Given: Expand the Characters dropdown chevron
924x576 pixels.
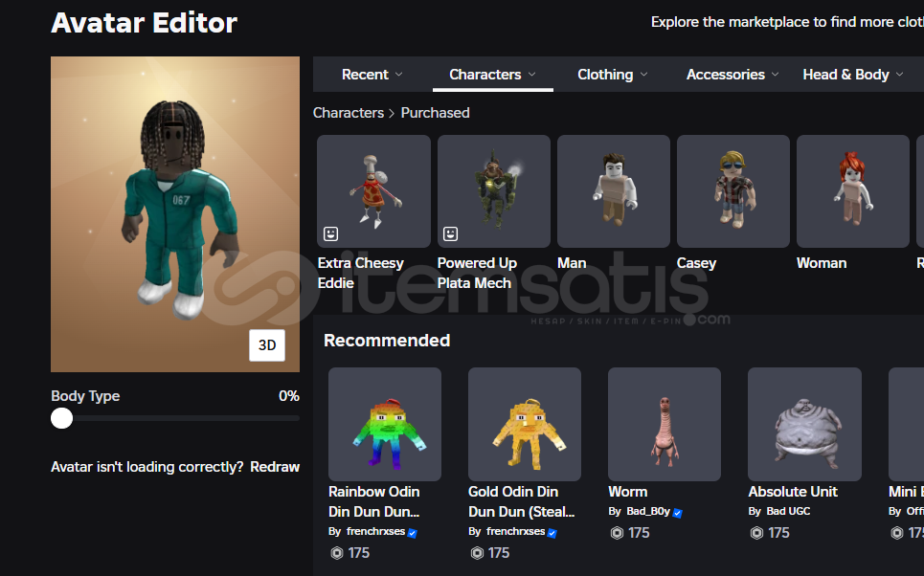Looking at the screenshot, I should pyautogui.click(x=532, y=75).
